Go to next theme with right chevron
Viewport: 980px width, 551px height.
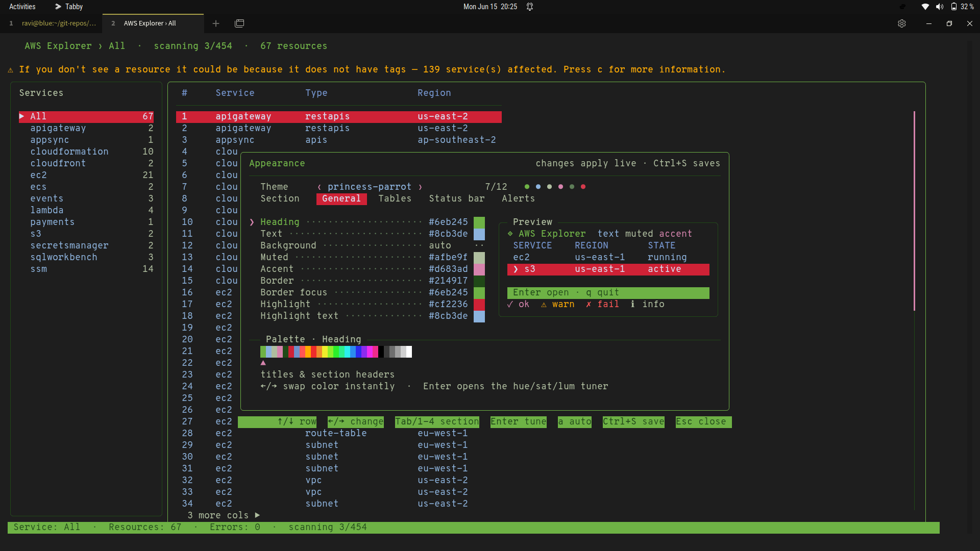tap(420, 187)
